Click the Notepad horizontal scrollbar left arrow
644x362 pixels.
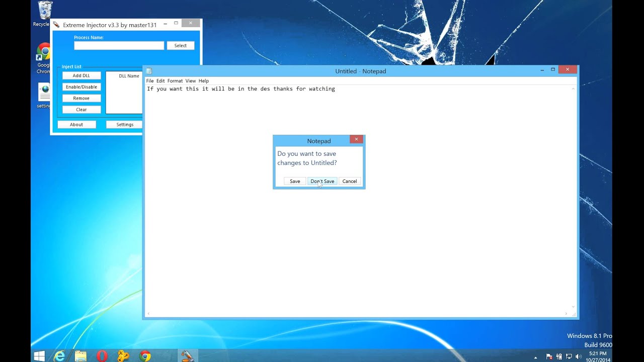tap(148, 314)
